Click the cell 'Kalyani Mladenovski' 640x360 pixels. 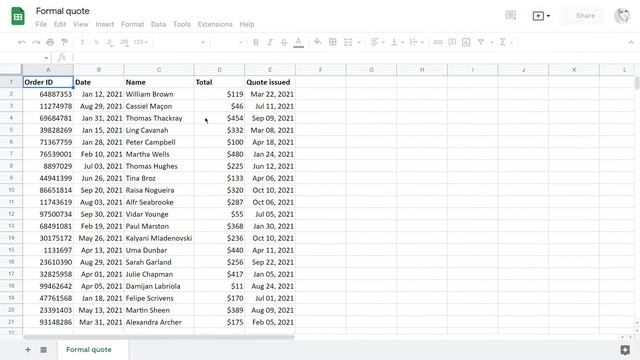coord(159,238)
